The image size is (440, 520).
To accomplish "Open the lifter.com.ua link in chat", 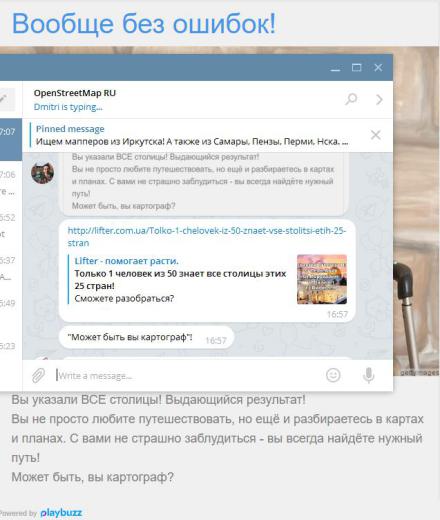I will (x=207, y=237).
